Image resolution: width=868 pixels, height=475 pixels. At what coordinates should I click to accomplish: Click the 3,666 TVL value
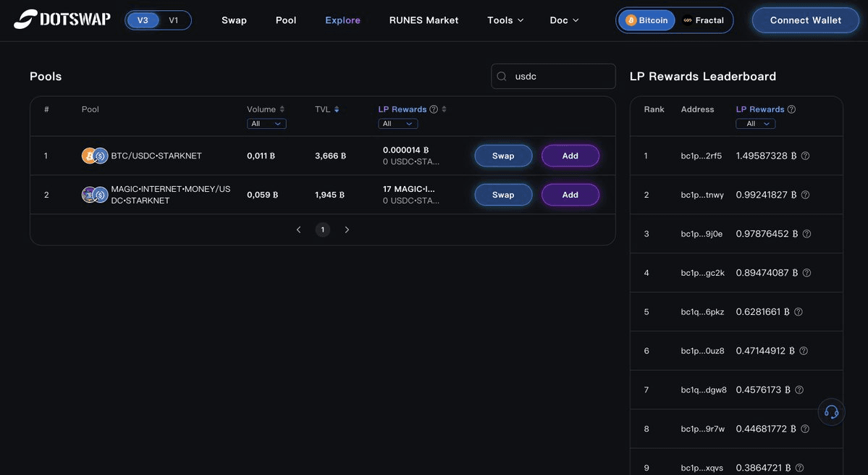[331, 156]
